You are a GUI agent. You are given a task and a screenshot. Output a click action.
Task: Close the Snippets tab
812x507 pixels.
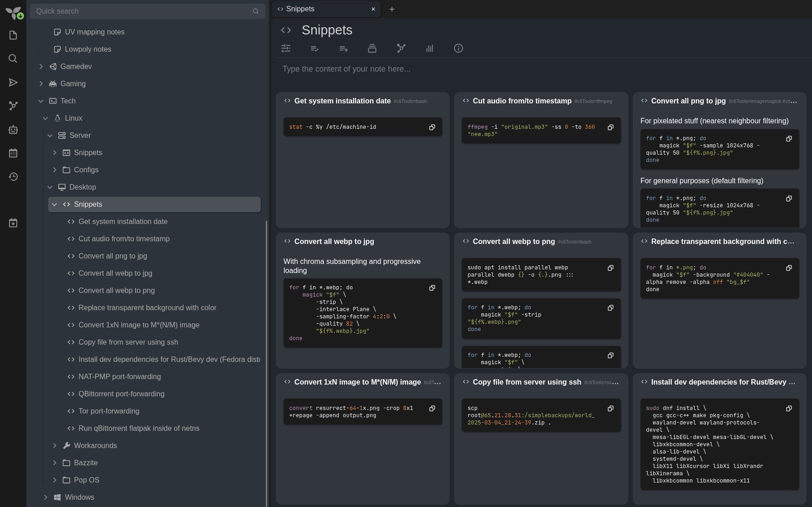click(373, 9)
